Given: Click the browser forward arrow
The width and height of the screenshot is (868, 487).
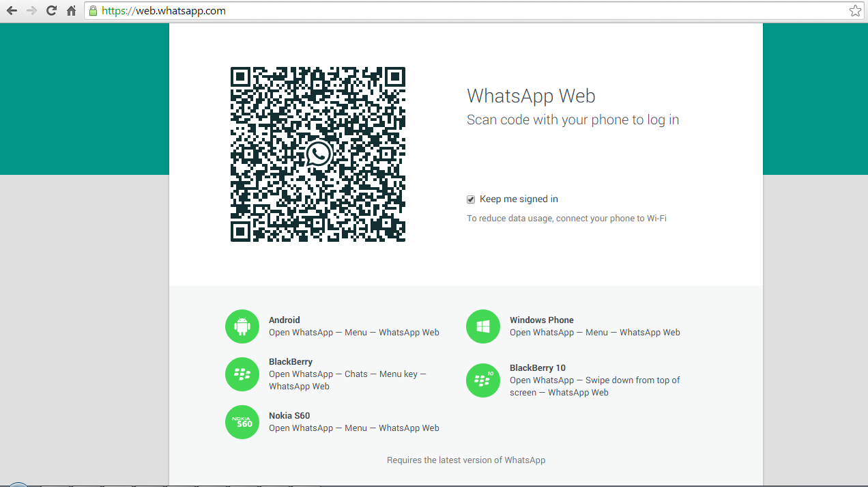Looking at the screenshot, I should point(31,11).
